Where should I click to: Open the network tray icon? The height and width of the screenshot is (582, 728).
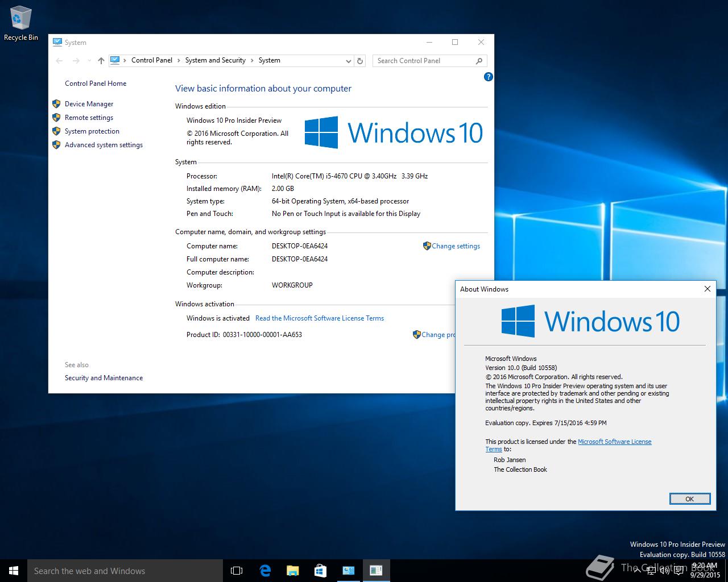(651, 571)
